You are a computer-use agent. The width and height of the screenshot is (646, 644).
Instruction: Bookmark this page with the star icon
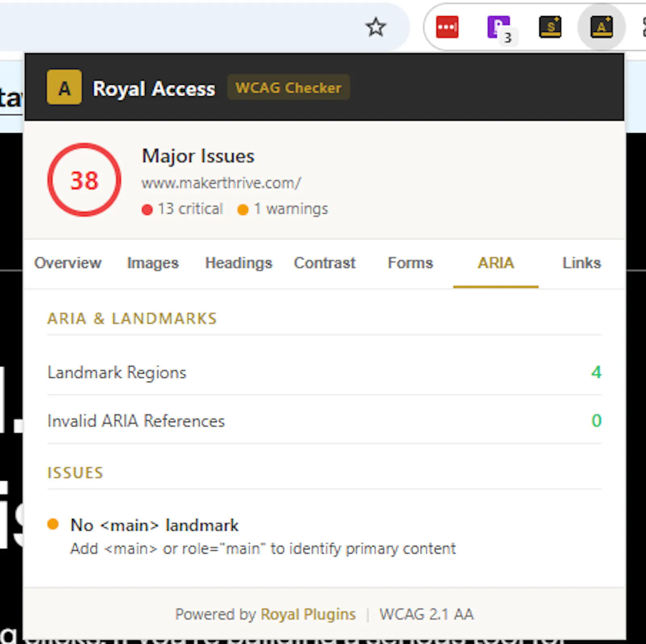375,27
